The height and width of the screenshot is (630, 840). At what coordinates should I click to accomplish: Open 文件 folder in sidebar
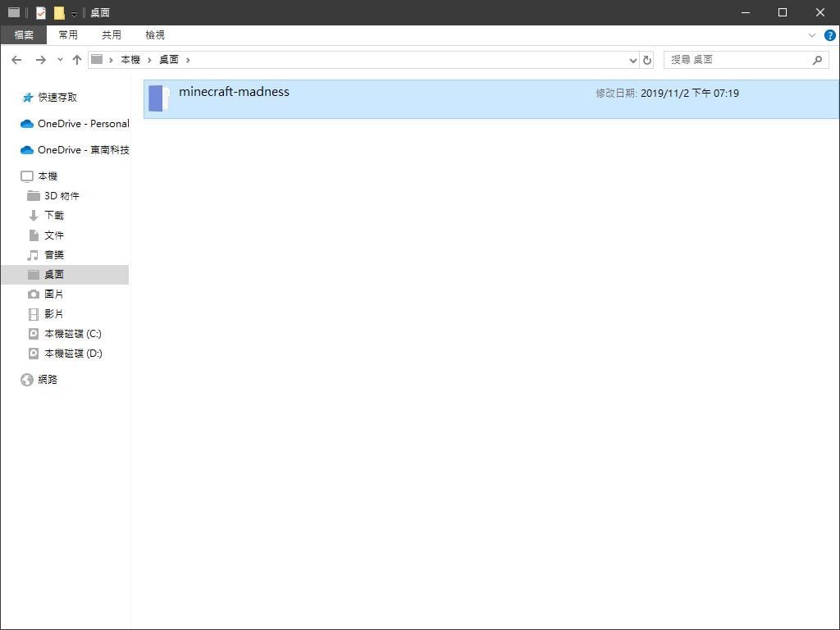coord(54,235)
